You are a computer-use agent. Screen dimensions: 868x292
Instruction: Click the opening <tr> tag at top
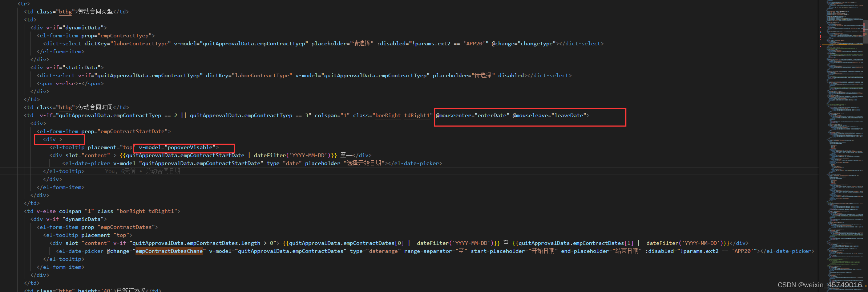click(24, 4)
